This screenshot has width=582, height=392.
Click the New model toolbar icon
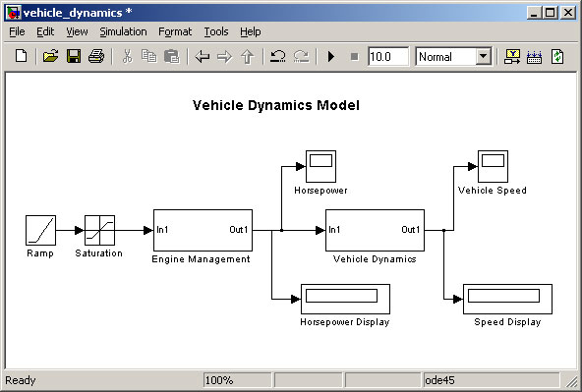click(x=22, y=56)
